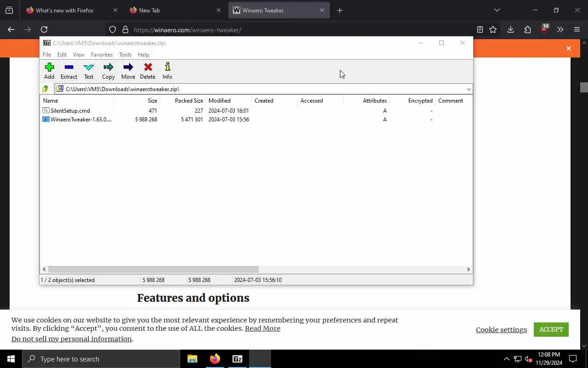This screenshot has width=588, height=368.
Task: Sort files by Size column
Action: [x=136, y=100]
